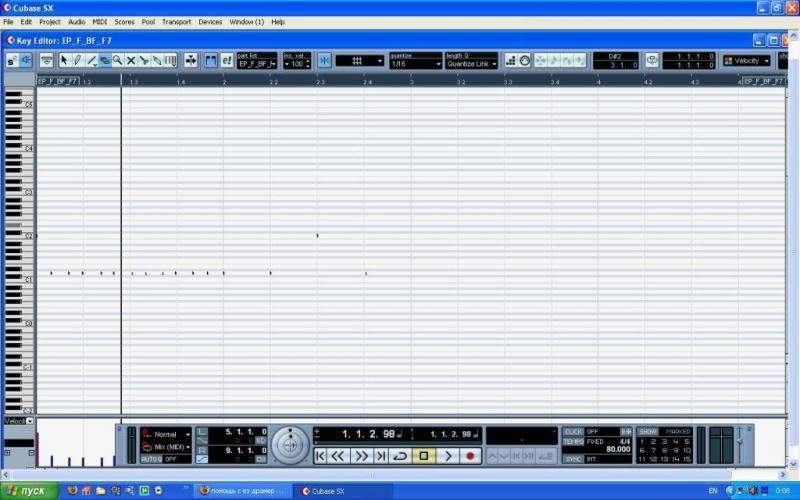Click the Rewind transport button

click(338, 456)
